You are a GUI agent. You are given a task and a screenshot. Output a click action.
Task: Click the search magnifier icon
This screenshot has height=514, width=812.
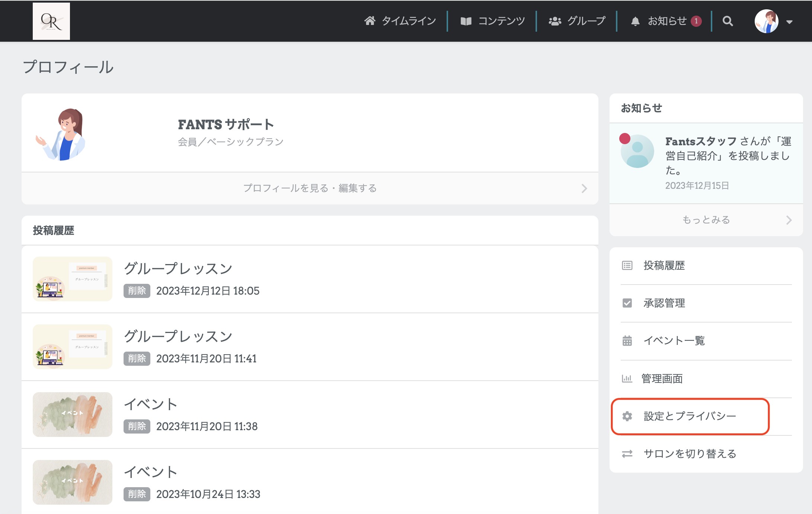click(x=728, y=21)
